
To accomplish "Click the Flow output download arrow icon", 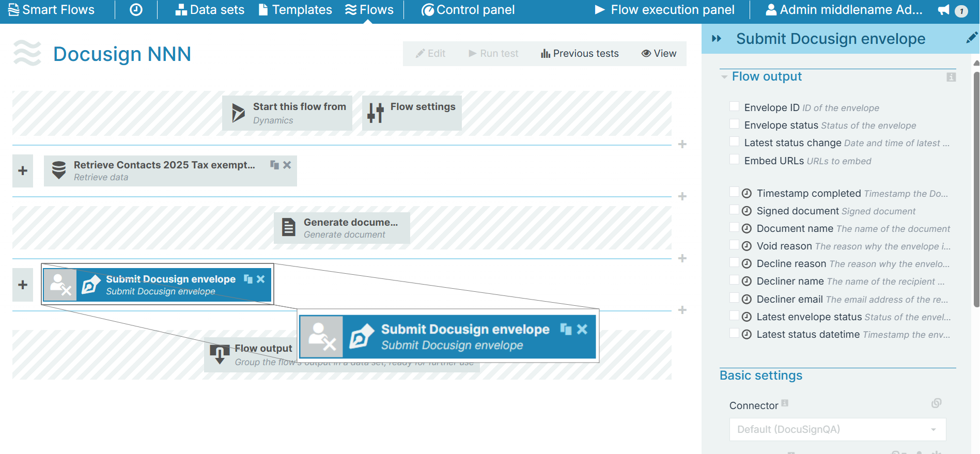I will (220, 354).
